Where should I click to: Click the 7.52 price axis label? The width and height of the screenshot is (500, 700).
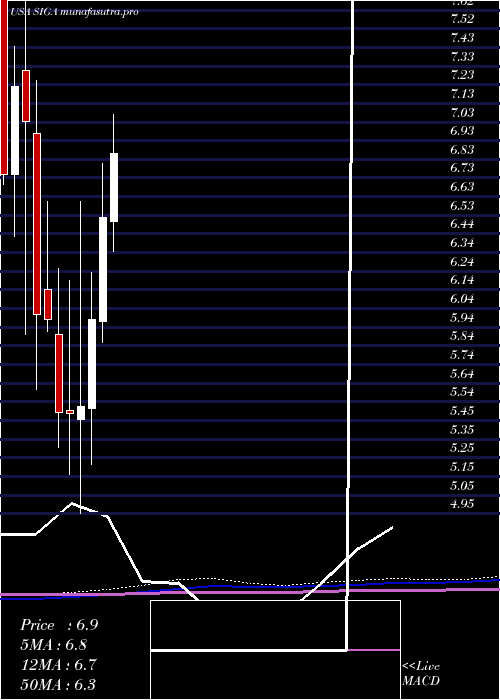coord(462,19)
